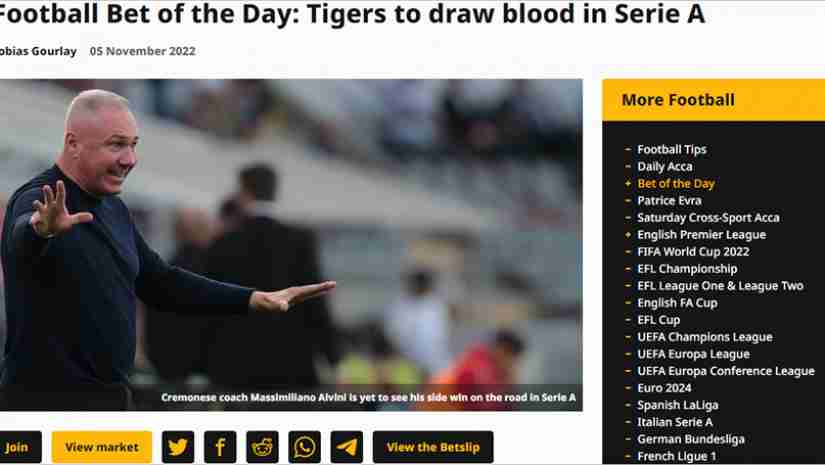Share article on Facebook
The image size is (825, 465).
click(220, 447)
